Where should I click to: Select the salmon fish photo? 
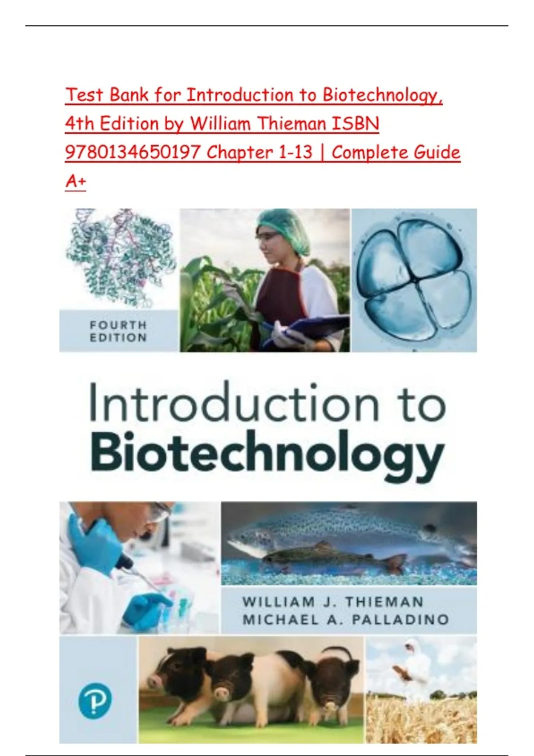348,543
